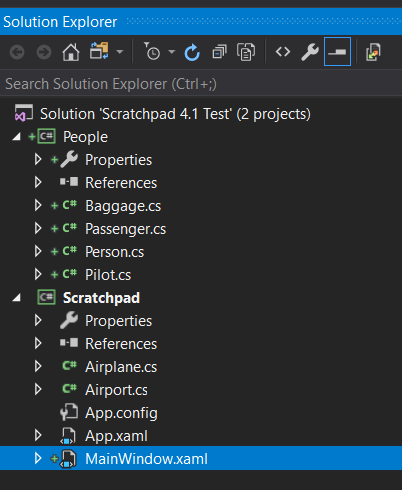The height and width of the screenshot is (490, 402).
Task: Select the App.config file
Action: coord(122,413)
